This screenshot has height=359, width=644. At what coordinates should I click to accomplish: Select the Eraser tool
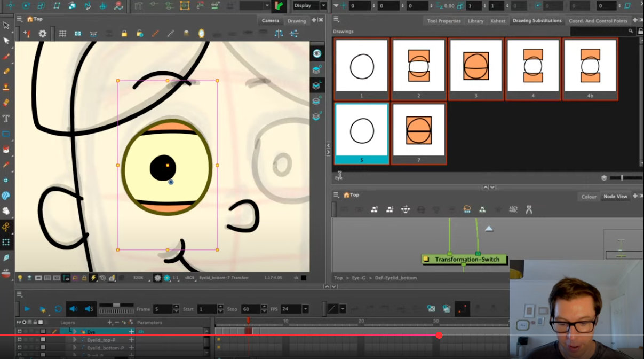tap(6, 102)
